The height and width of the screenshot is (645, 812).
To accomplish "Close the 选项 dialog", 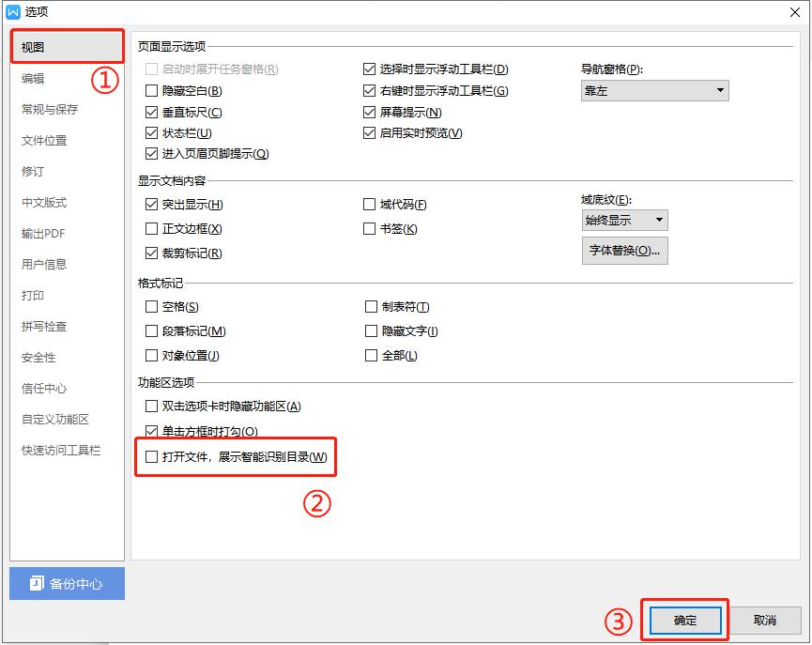I will [795, 12].
